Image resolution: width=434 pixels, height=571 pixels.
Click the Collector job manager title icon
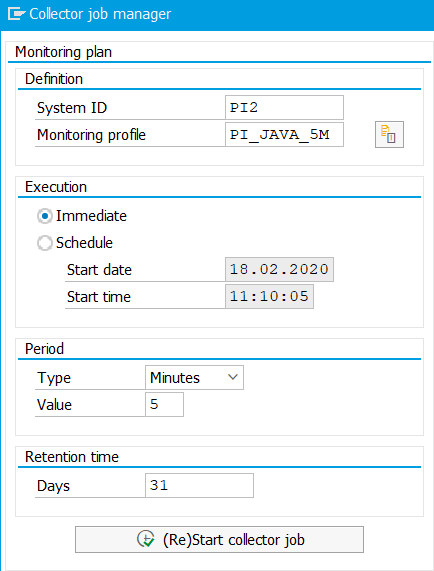[x=16, y=14]
